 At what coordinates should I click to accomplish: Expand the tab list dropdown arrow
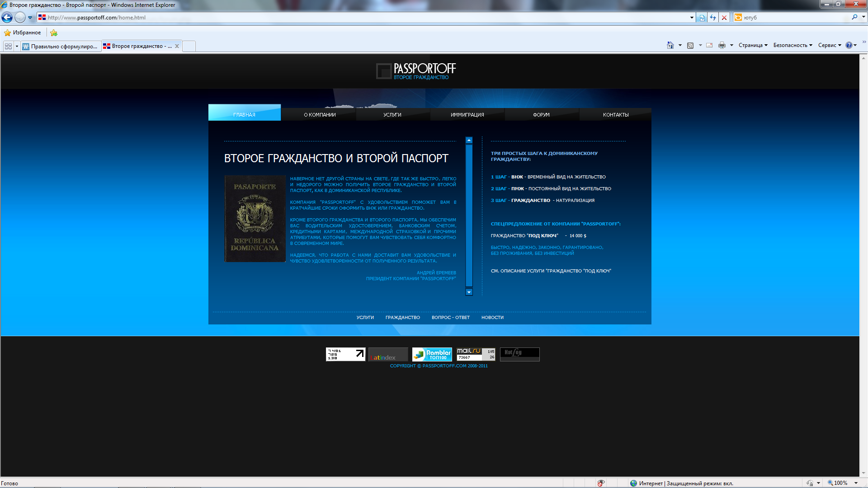(x=17, y=46)
